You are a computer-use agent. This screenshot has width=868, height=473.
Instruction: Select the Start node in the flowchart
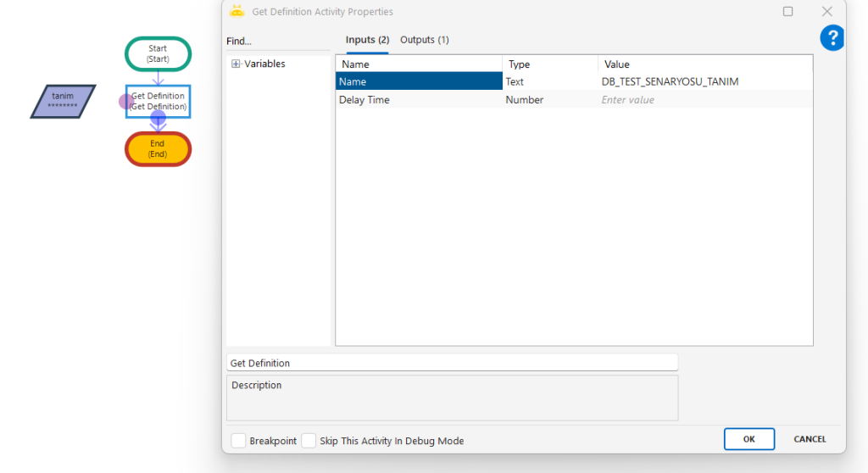158,54
